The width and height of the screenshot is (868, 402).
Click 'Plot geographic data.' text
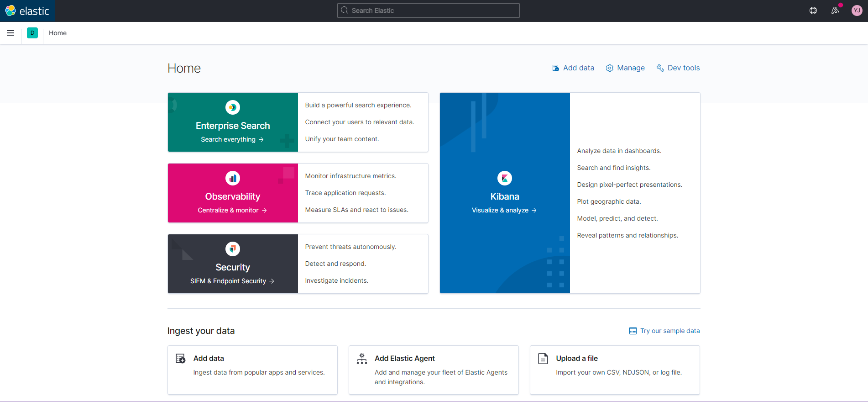click(x=609, y=201)
